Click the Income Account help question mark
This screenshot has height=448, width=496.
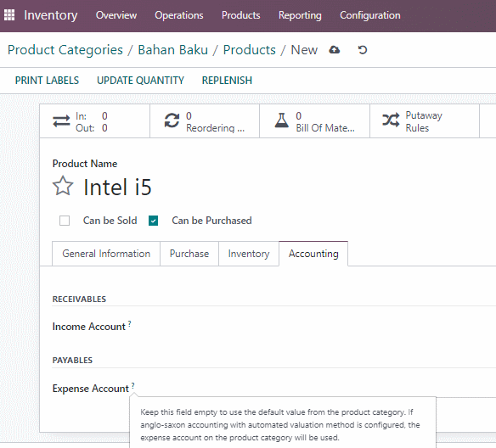tap(129, 323)
